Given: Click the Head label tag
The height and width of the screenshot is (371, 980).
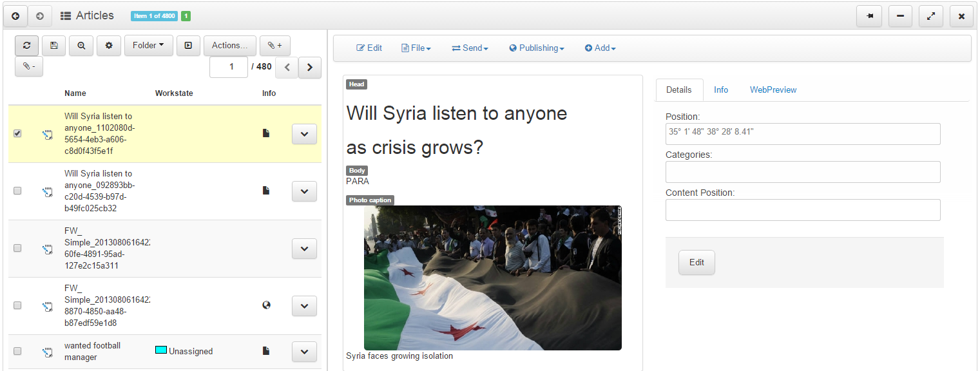Looking at the screenshot, I should click(x=356, y=84).
